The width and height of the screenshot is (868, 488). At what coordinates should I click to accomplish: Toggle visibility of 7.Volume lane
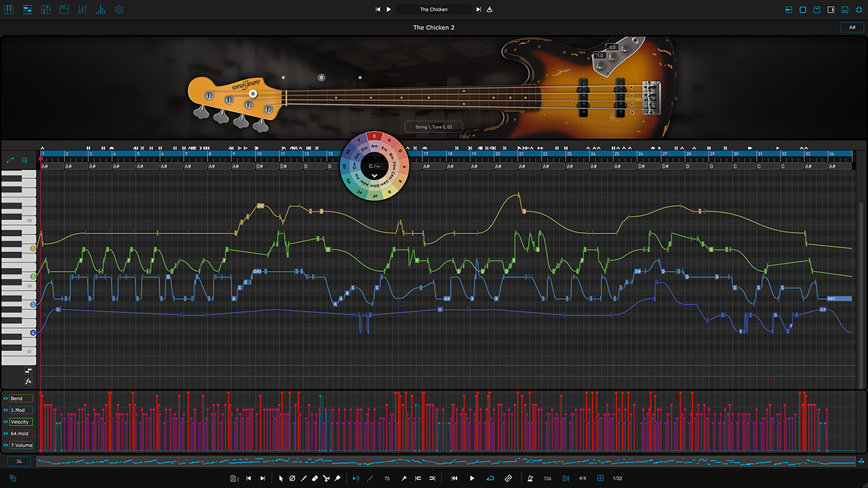click(x=5, y=445)
